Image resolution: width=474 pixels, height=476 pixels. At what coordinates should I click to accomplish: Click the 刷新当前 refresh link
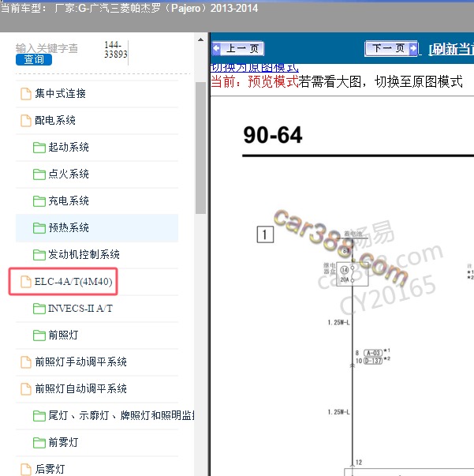tap(451, 49)
